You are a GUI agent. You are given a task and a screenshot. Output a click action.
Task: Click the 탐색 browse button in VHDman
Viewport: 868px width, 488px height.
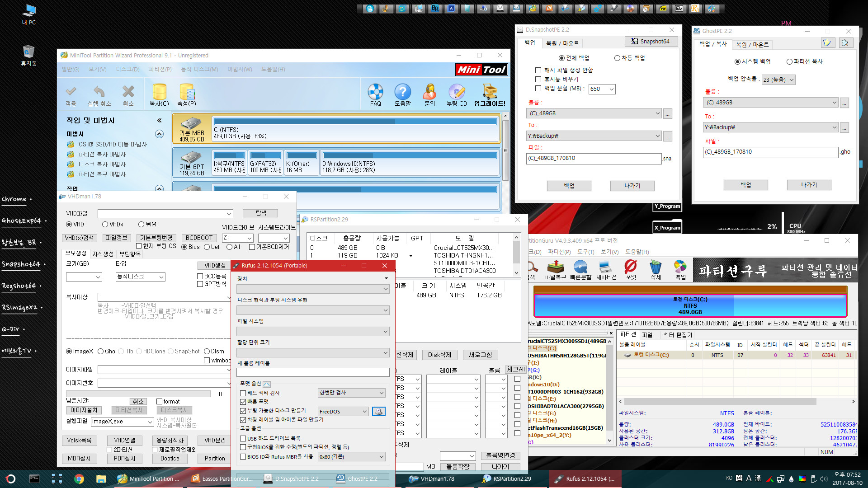tap(261, 213)
